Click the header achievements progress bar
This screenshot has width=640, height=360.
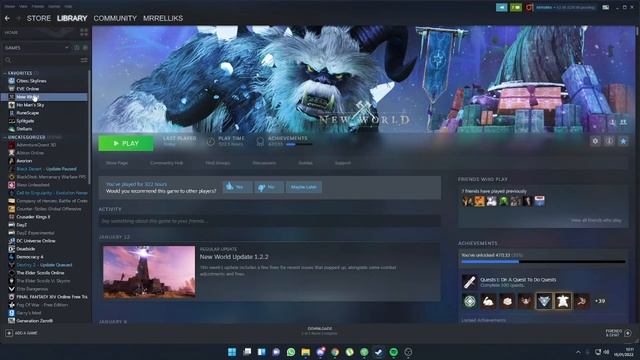point(299,144)
